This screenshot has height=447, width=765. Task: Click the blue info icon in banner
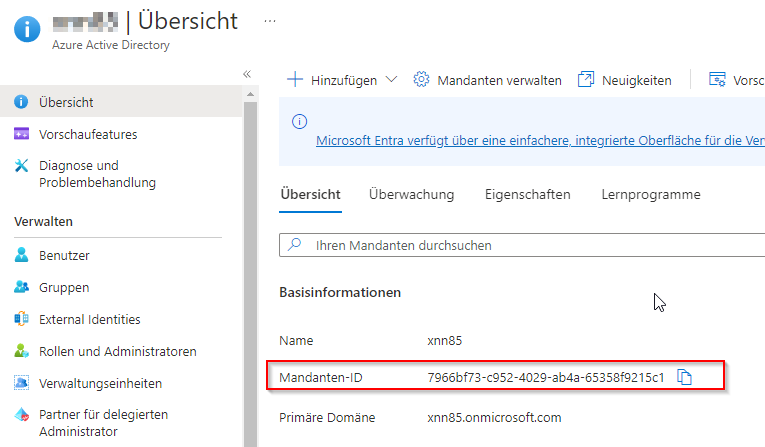coord(299,121)
